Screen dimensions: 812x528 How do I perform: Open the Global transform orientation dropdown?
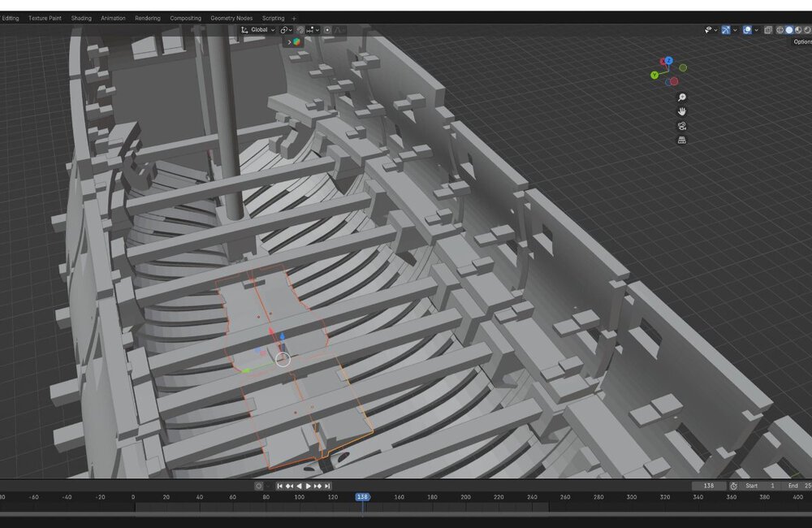(258, 30)
